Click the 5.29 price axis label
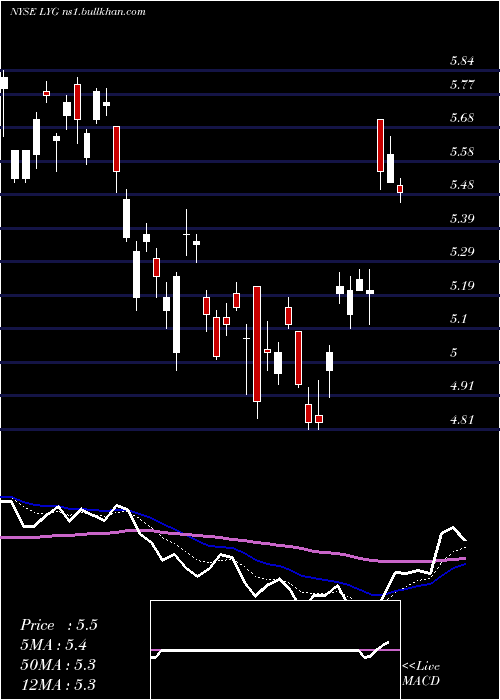 pos(462,252)
